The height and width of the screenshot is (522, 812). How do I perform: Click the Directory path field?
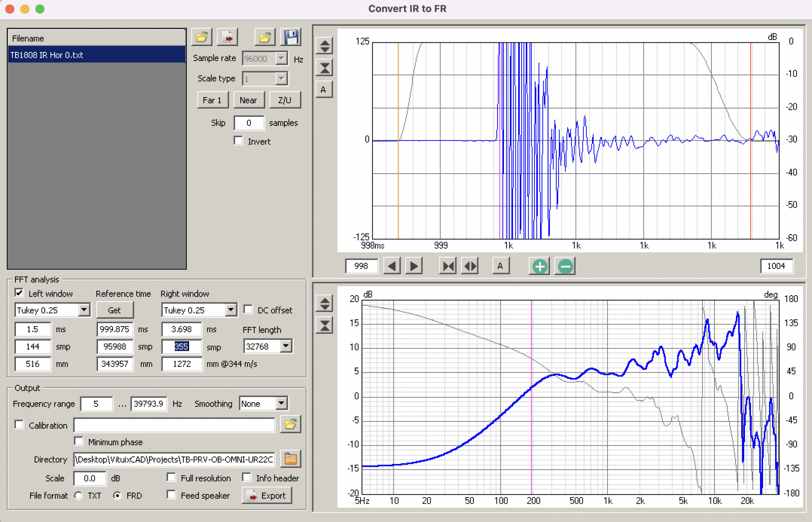coord(174,459)
